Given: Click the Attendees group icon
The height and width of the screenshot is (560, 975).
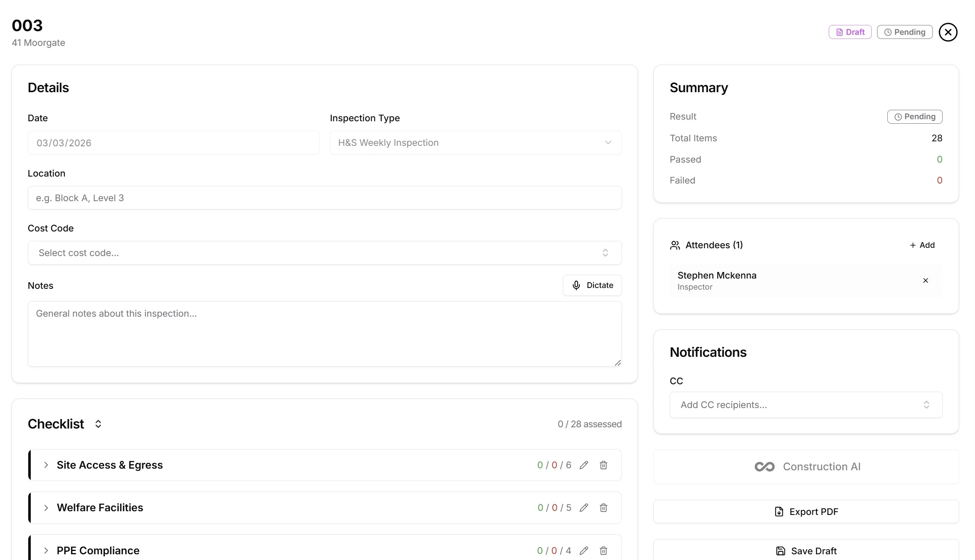Looking at the screenshot, I should point(675,245).
